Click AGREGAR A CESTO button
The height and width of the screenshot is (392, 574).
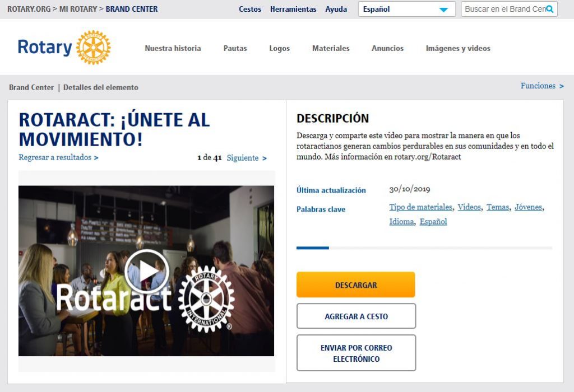click(x=356, y=316)
